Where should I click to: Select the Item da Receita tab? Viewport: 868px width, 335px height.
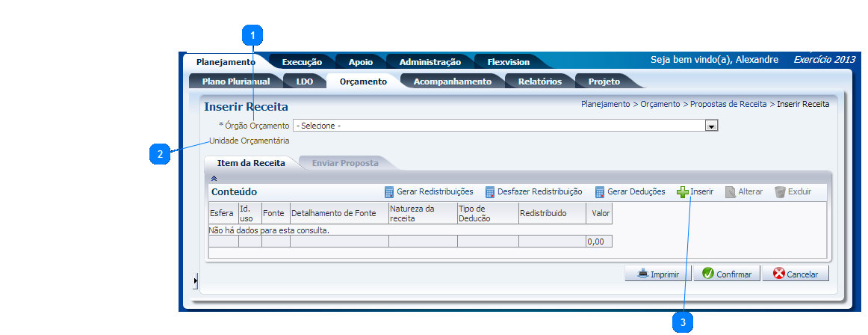250,162
